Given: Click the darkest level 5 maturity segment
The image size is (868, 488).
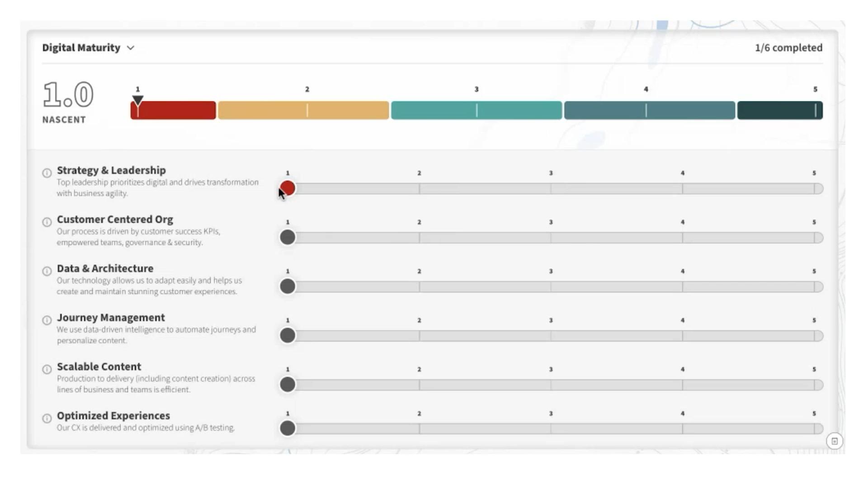Looking at the screenshot, I should [x=779, y=110].
